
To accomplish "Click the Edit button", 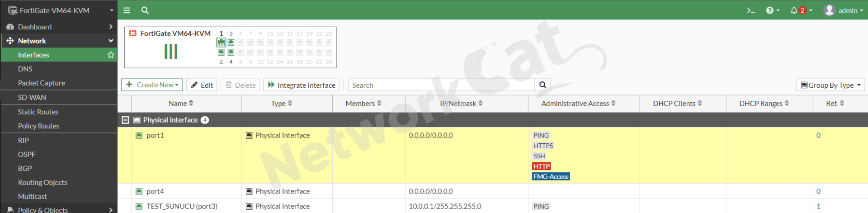I will point(202,85).
